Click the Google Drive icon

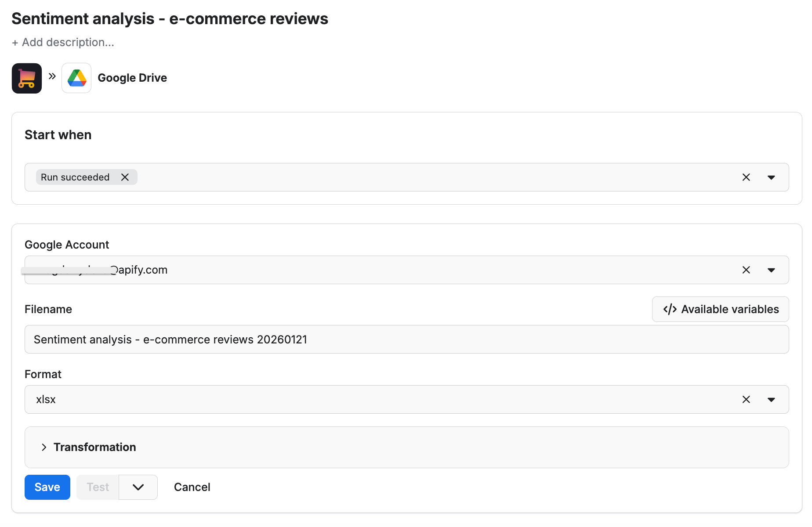click(x=76, y=78)
